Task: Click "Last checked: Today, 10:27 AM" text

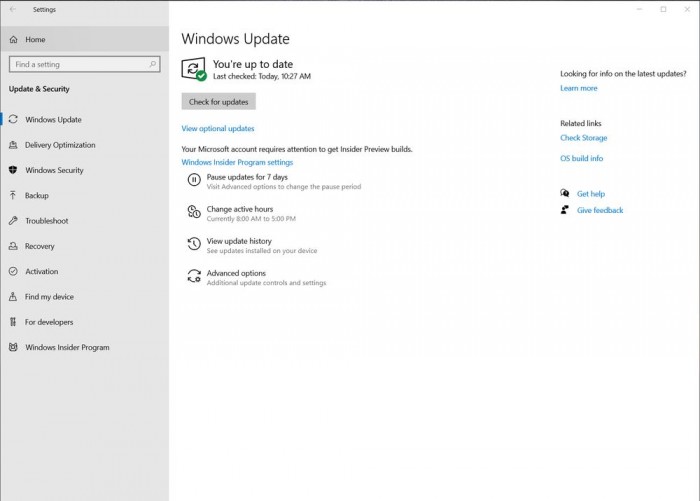Action: 262,76
